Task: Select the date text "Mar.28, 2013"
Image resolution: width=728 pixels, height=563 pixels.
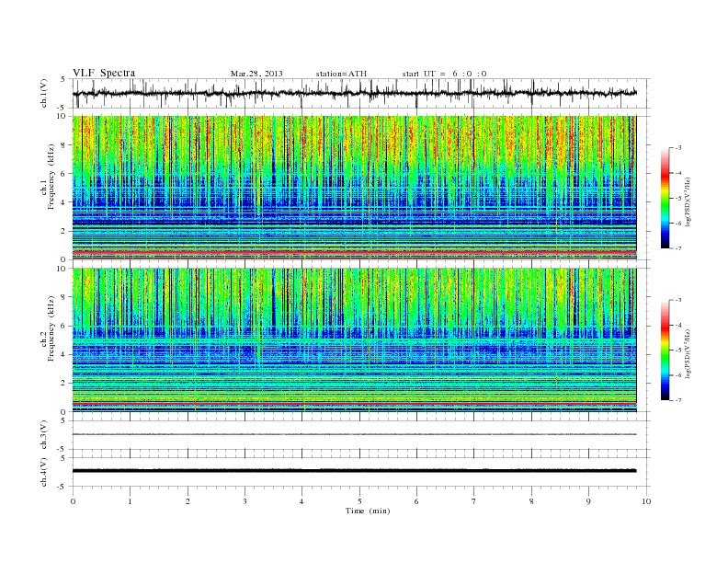Action: (x=256, y=74)
